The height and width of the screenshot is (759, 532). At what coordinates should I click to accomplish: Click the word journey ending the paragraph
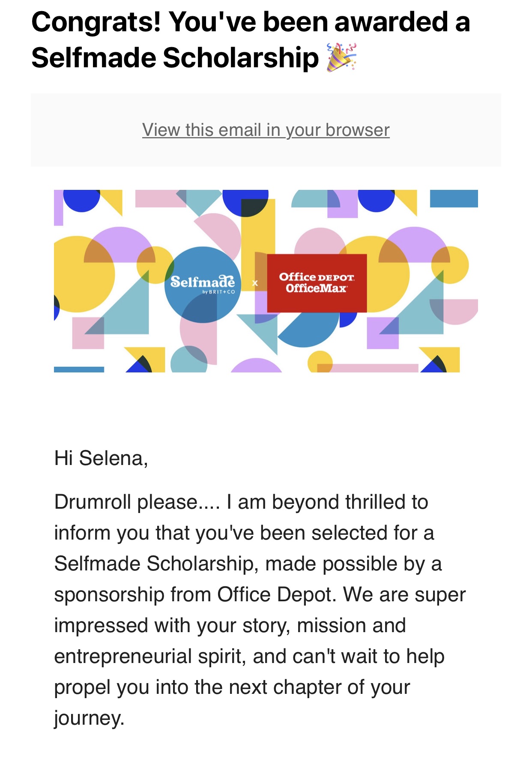click(x=89, y=718)
